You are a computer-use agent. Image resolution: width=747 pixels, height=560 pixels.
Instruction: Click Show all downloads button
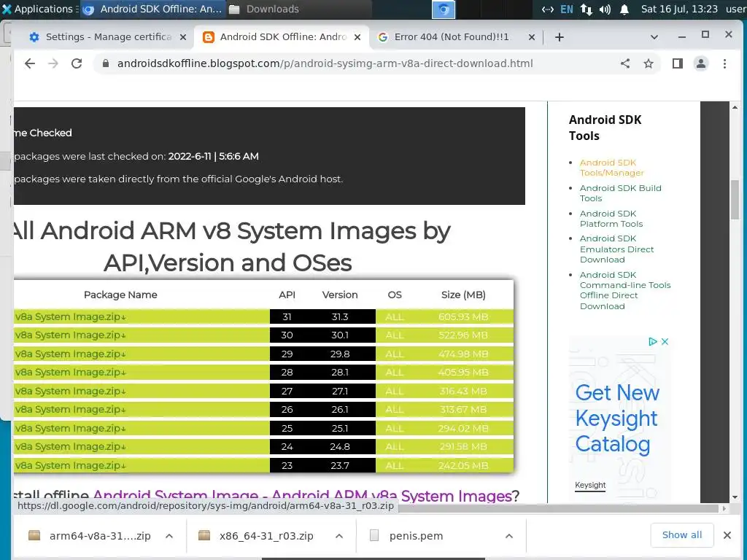click(682, 534)
